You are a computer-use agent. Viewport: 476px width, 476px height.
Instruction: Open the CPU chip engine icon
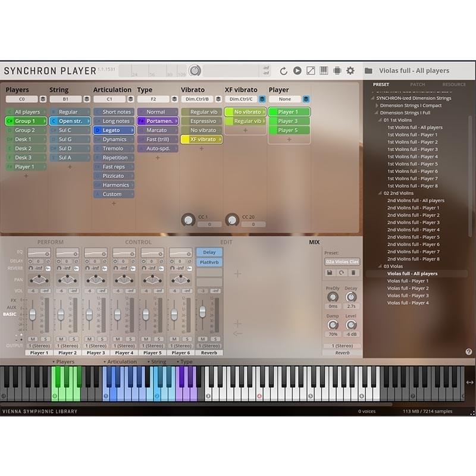tap(337, 71)
